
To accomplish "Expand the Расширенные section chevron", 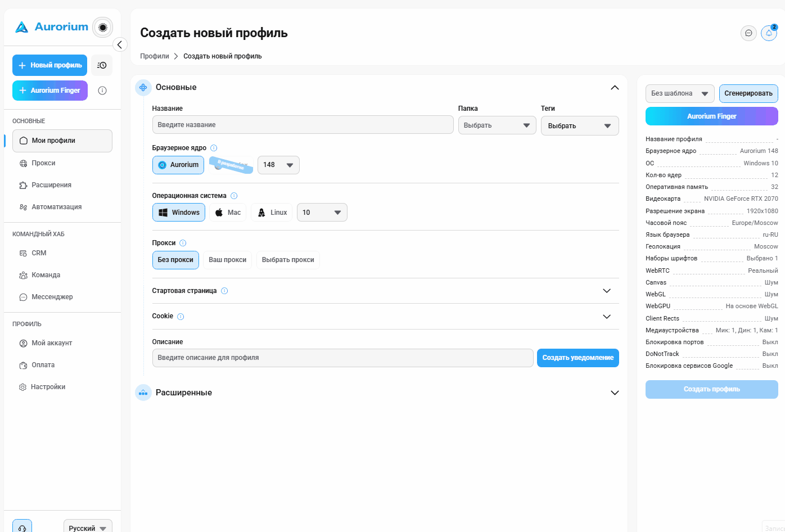I will [x=615, y=393].
